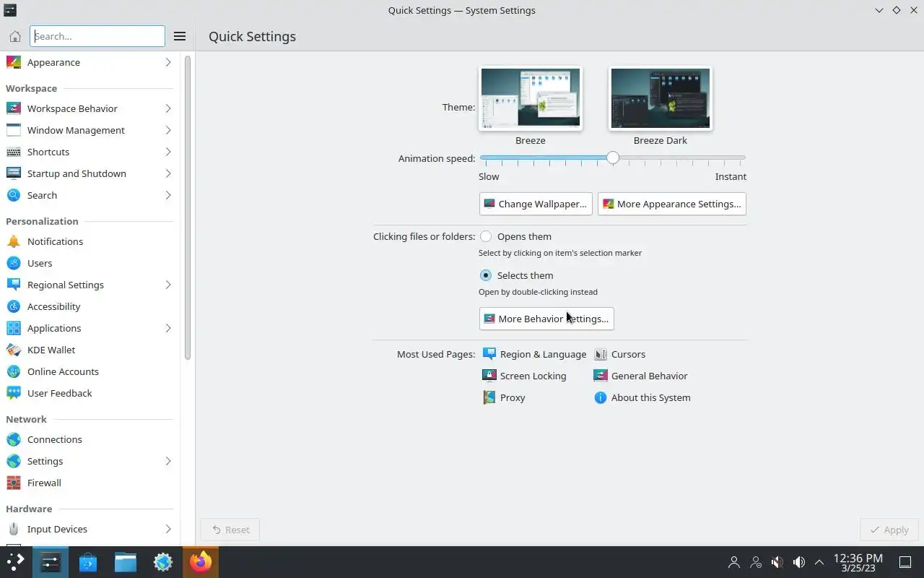924x578 pixels.
Task: Click the animation speed slider handle
Action: click(613, 158)
